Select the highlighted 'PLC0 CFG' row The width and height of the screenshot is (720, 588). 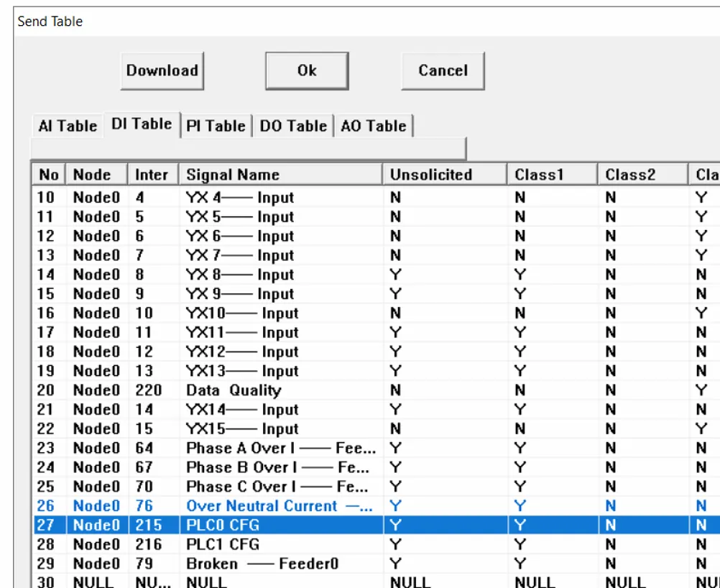point(377,525)
